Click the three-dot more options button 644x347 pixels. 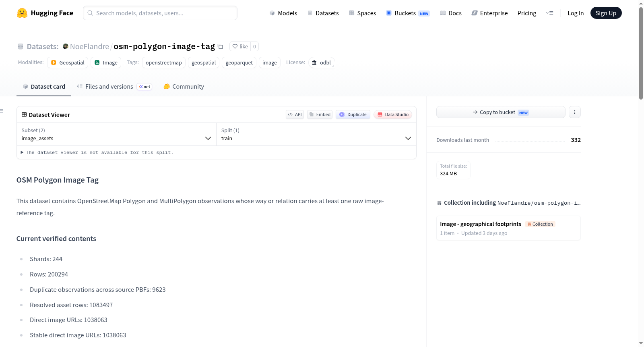575,112
